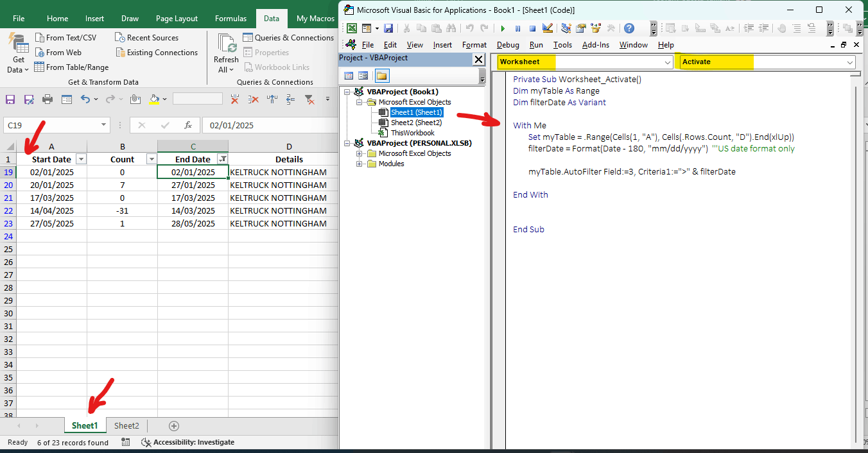Choose the From Web data source
Image resolution: width=868 pixels, height=453 pixels.
(x=58, y=53)
